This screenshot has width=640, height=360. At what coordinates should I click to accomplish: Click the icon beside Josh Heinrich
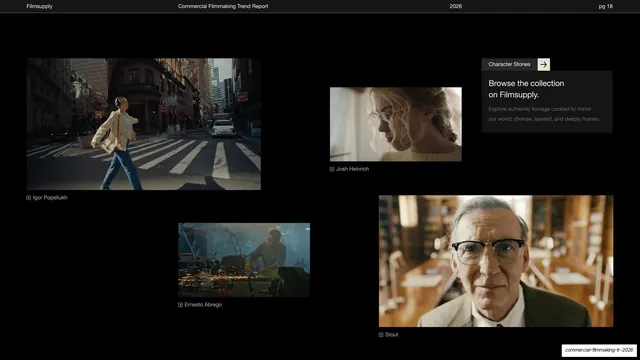(332, 169)
